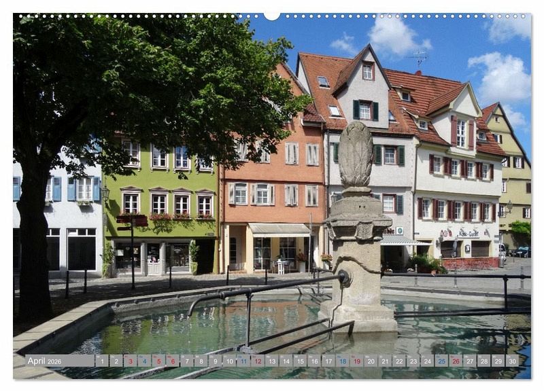Click date 30 in the calendar row
The image size is (544, 392).
[x=513, y=361]
